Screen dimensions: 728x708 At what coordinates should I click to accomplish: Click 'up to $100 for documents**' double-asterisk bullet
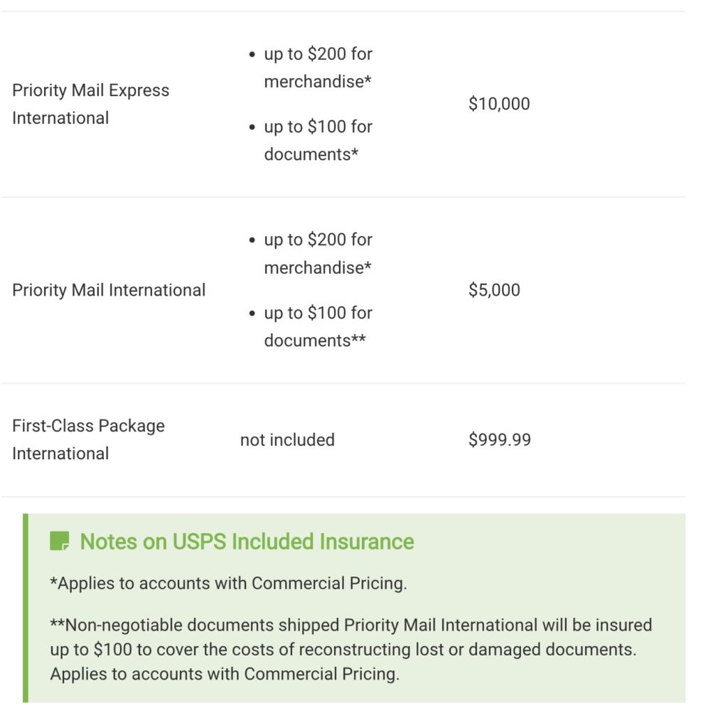pos(318,326)
